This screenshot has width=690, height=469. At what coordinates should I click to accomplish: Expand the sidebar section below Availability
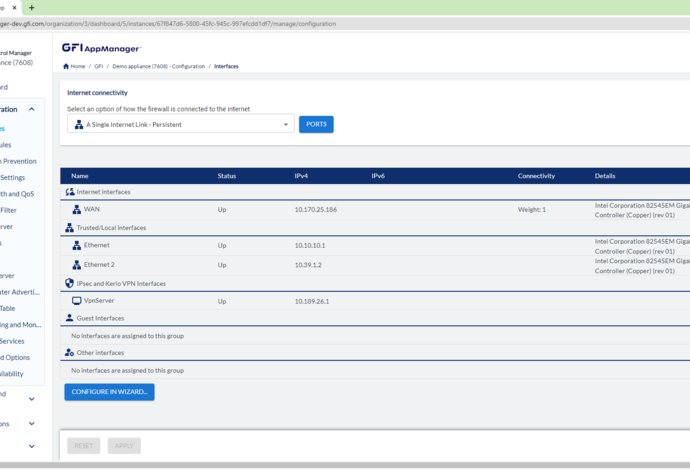click(32, 399)
